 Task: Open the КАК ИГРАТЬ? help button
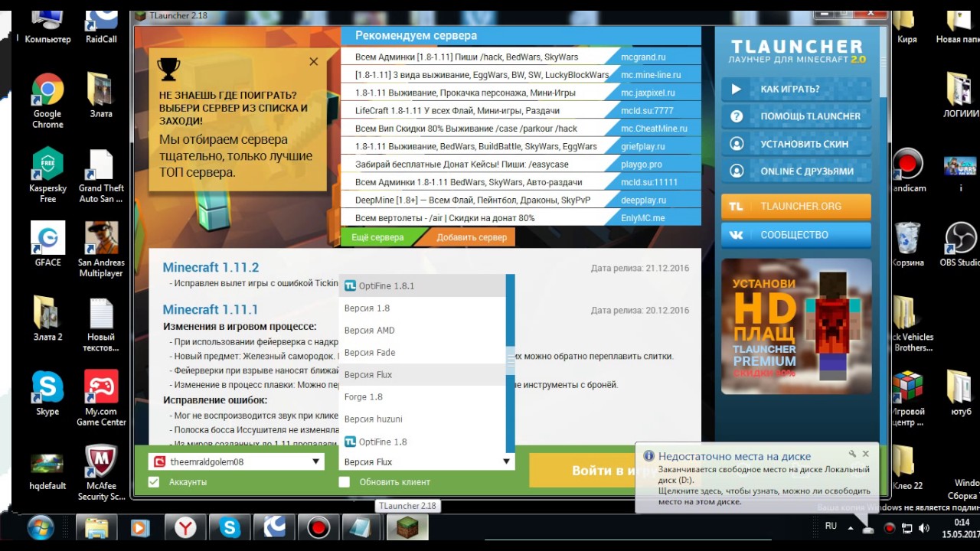[796, 89]
